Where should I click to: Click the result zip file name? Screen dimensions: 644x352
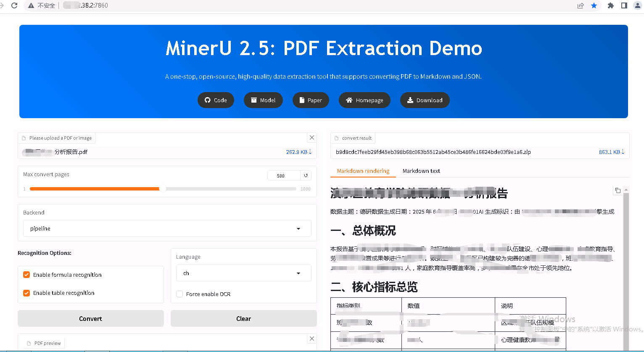coord(433,152)
